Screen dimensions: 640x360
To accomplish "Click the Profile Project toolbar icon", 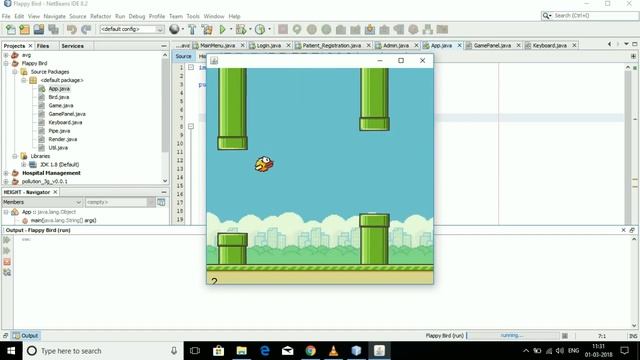I will click(x=260, y=29).
